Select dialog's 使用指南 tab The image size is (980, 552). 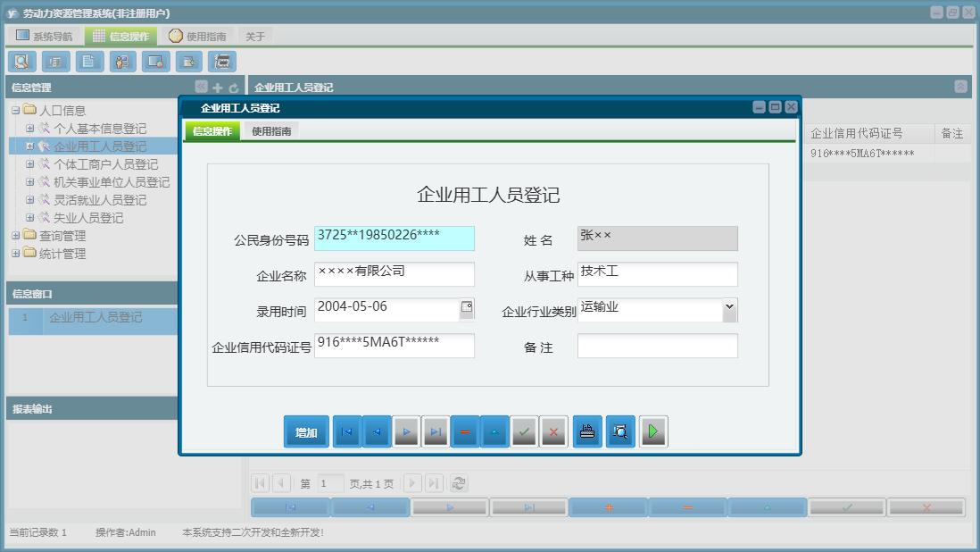tap(271, 131)
